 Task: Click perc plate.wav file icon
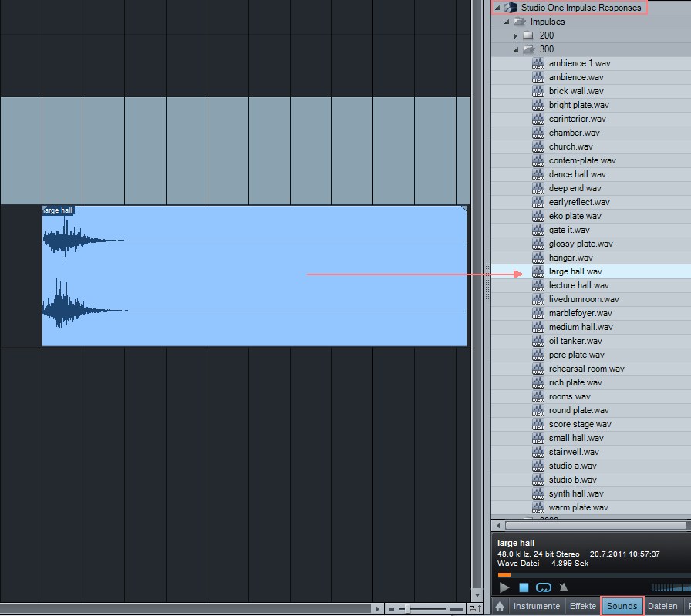coord(538,355)
